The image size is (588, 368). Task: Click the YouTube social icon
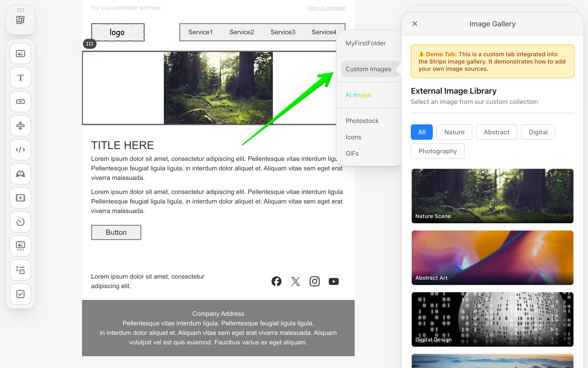click(334, 281)
